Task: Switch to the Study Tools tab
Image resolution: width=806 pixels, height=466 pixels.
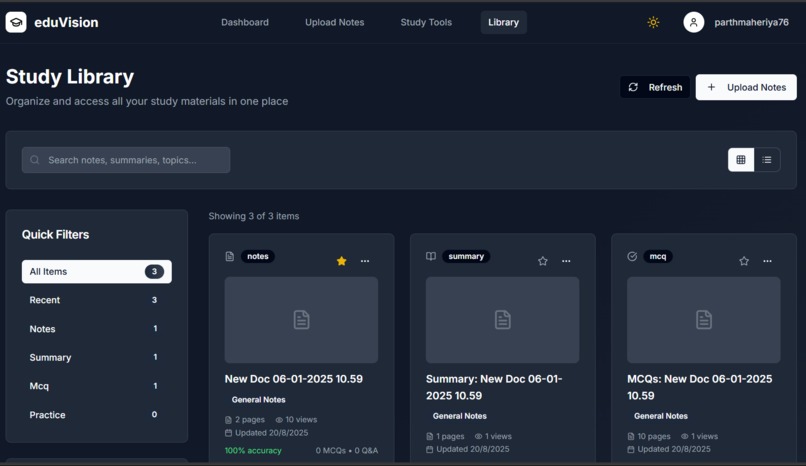Action: click(x=426, y=22)
